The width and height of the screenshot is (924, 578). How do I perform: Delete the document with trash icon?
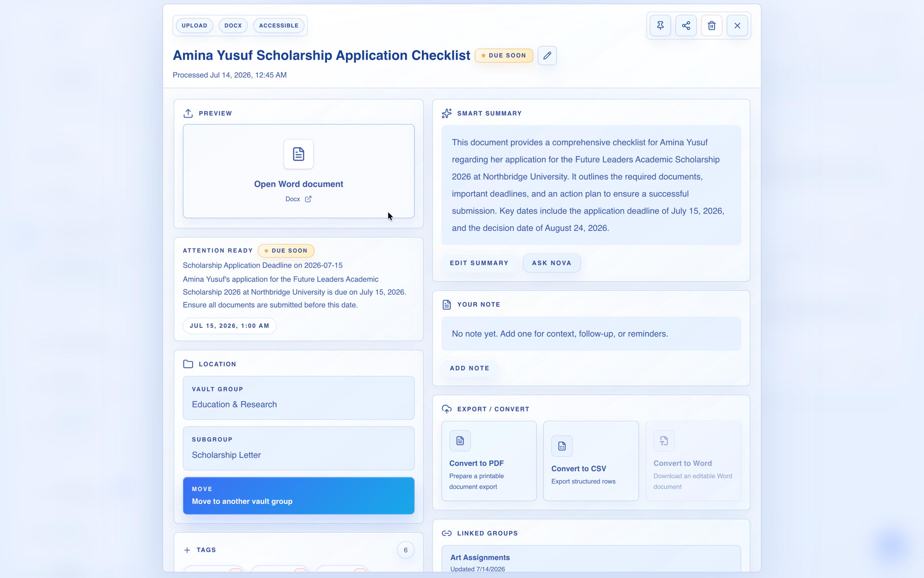pyautogui.click(x=711, y=26)
